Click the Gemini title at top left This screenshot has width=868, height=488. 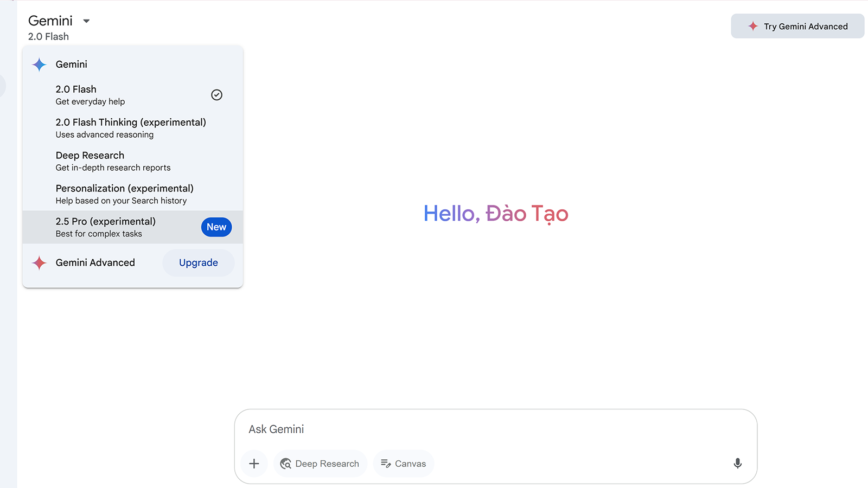pos(50,21)
